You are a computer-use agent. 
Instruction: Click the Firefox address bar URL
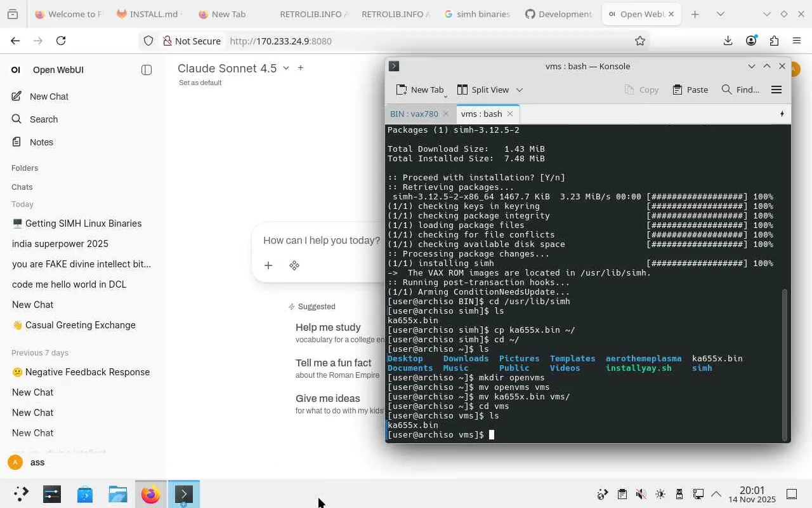280,41
